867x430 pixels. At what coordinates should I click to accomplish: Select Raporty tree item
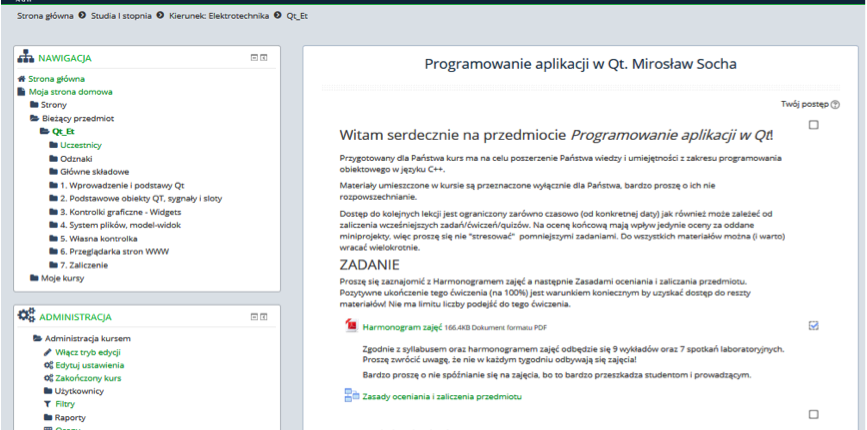(70, 418)
